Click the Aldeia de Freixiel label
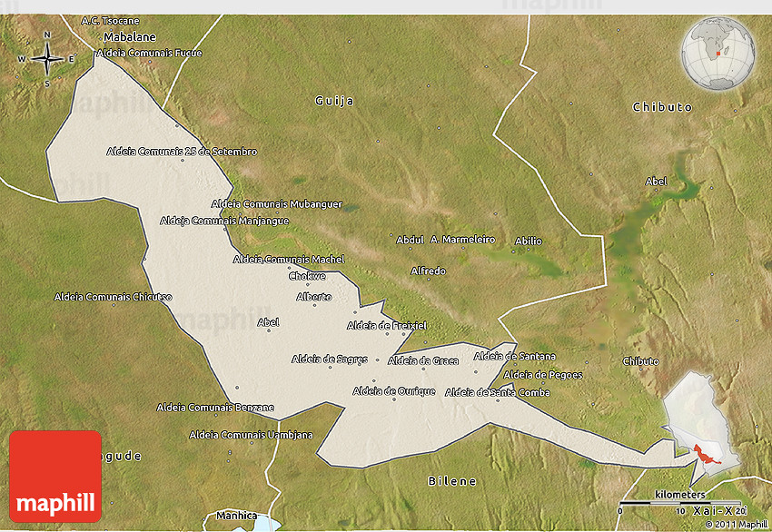772x532 pixels. pyautogui.click(x=386, y=325)
